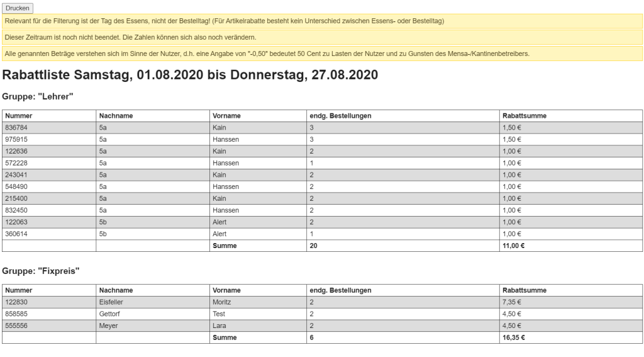Click the number 122063 cell
644x357 pixels.
click(x=16, y=222)
